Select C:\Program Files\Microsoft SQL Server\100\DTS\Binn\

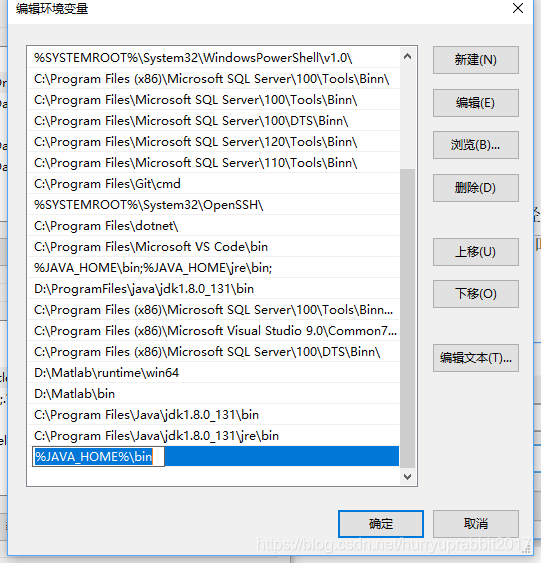[214, 121]
